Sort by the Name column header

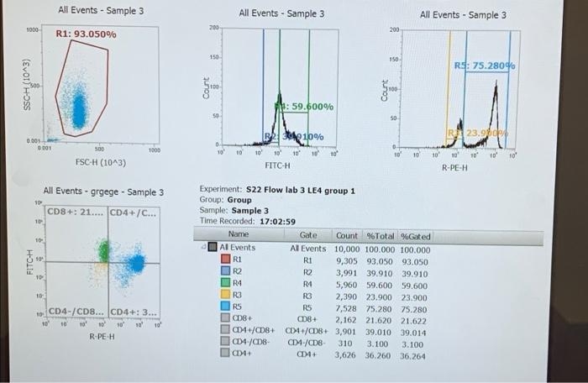click(239, 234)
